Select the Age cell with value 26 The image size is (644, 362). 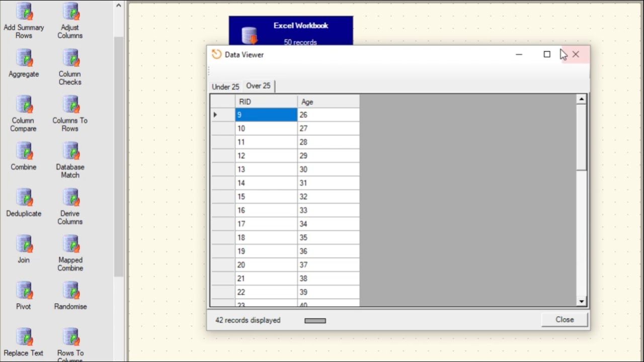tap(329, 115)
